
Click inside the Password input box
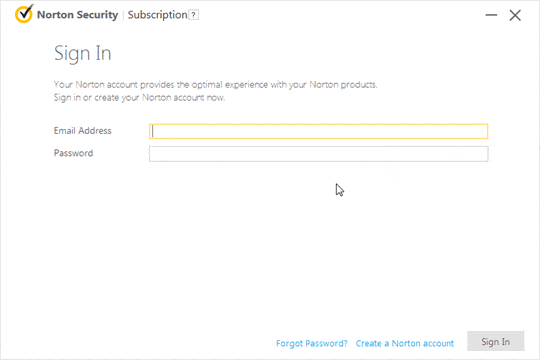[319, 154]
